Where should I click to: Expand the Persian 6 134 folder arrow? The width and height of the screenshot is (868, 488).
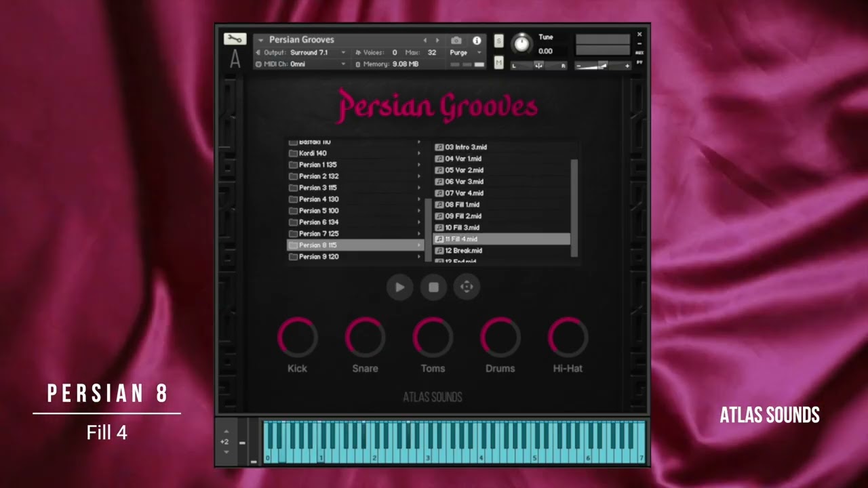[x=418, y=222]
